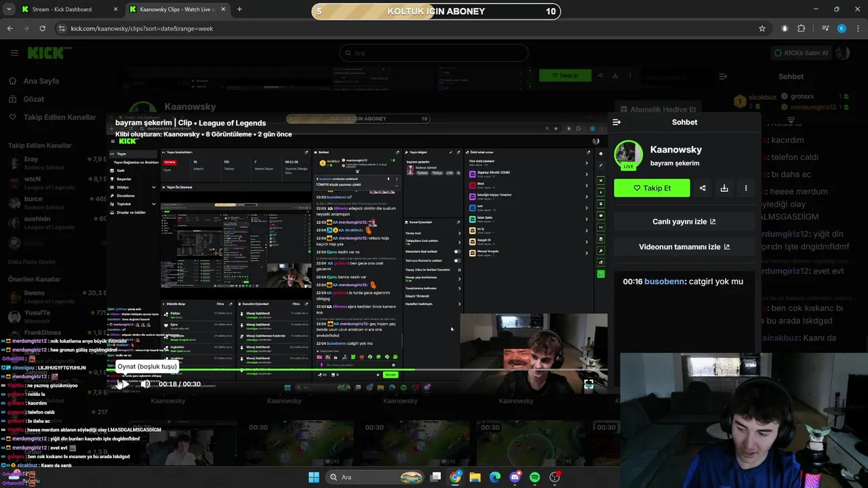868x488 pixels.
Task: Reload the page
Action: (42, 28)
